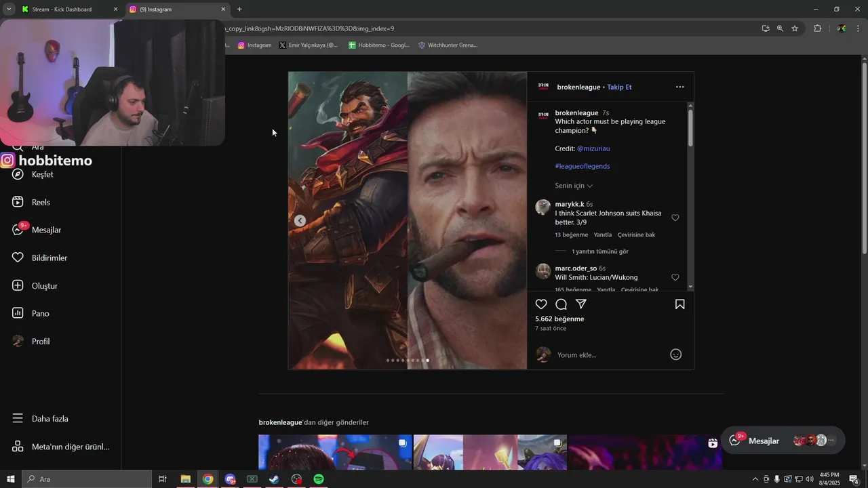Open the second brokenleague other post thumbnail
Image resolution: width=868 pixels, height=488 pixels.
(490, 452)
